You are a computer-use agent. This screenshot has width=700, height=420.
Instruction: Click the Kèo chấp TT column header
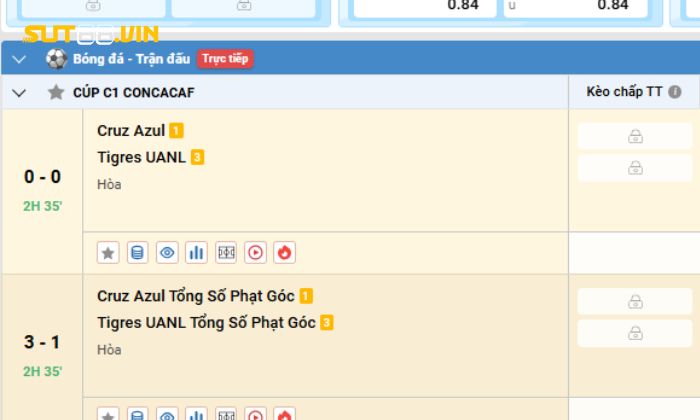[x=623, y=92]
